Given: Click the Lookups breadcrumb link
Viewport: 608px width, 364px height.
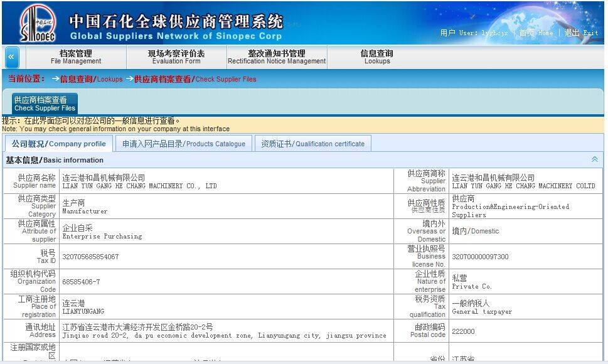Looking at the screenshot, I should coord(91,79).
